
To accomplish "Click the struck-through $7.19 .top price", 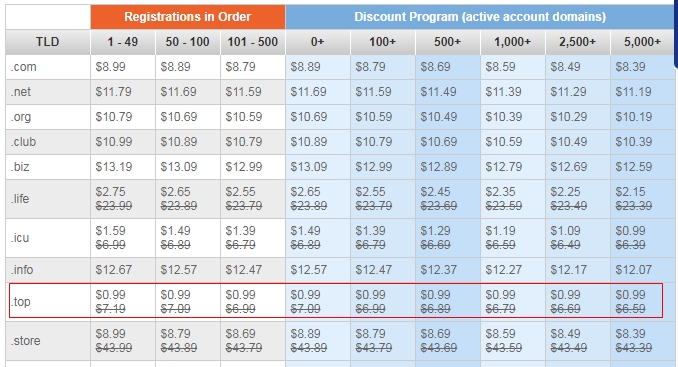I will [x=110, y=309].
